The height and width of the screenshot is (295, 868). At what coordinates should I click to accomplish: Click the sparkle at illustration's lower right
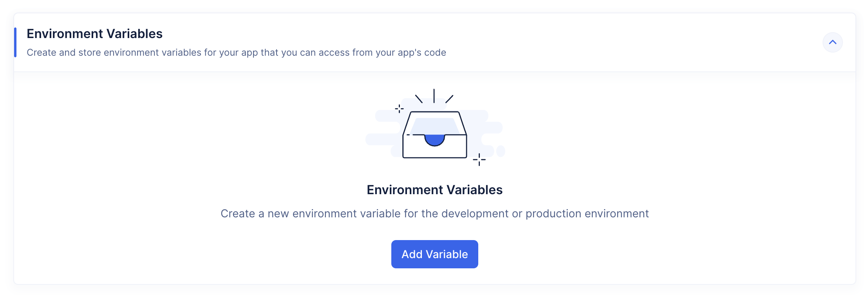(x=479, y=160)
